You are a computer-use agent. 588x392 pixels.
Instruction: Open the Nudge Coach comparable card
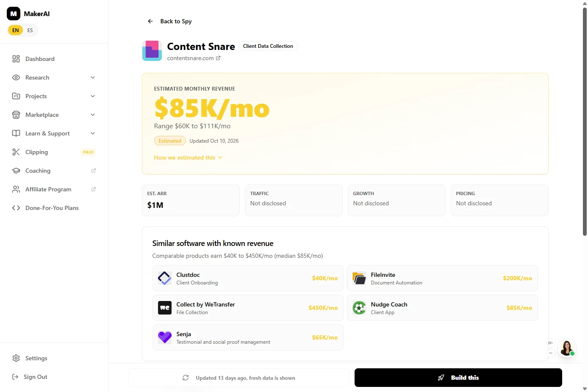point(442,308)
